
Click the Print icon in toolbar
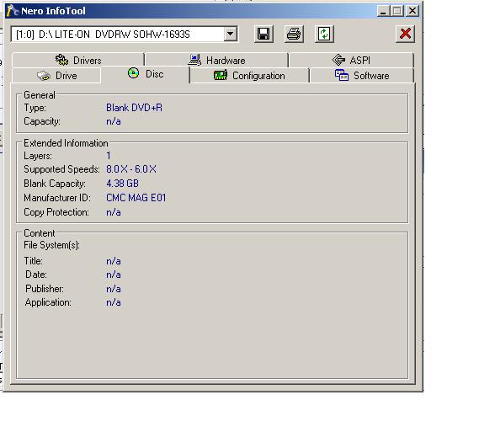coord(294,34)
